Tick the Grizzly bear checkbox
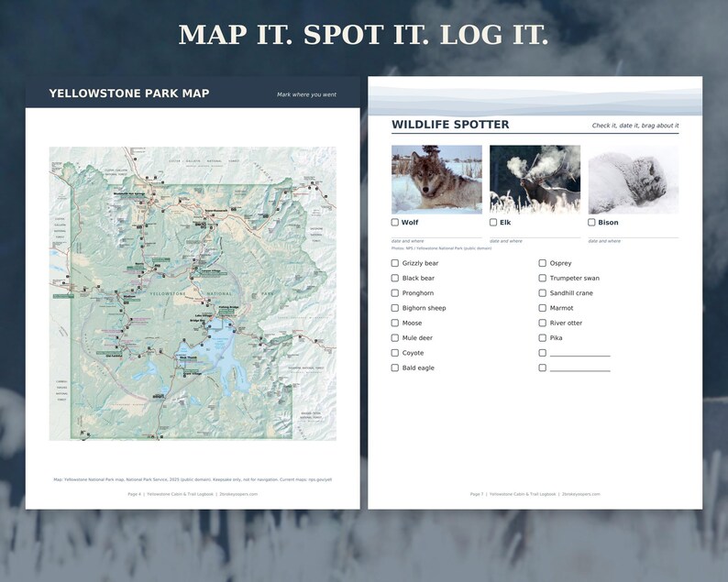 point(394,263)
